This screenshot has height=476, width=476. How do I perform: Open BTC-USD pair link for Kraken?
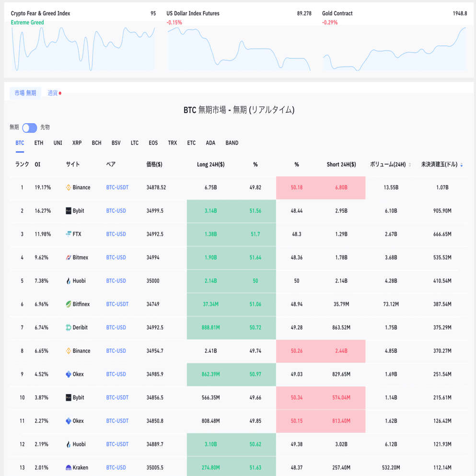click(116, 467)
